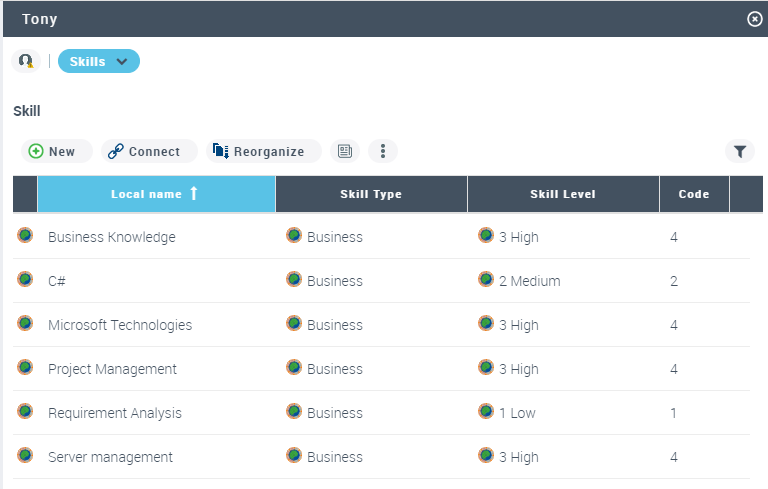Sort by the Skill Type column header
This screenshot has width=768, height=489.
point(371,194)
